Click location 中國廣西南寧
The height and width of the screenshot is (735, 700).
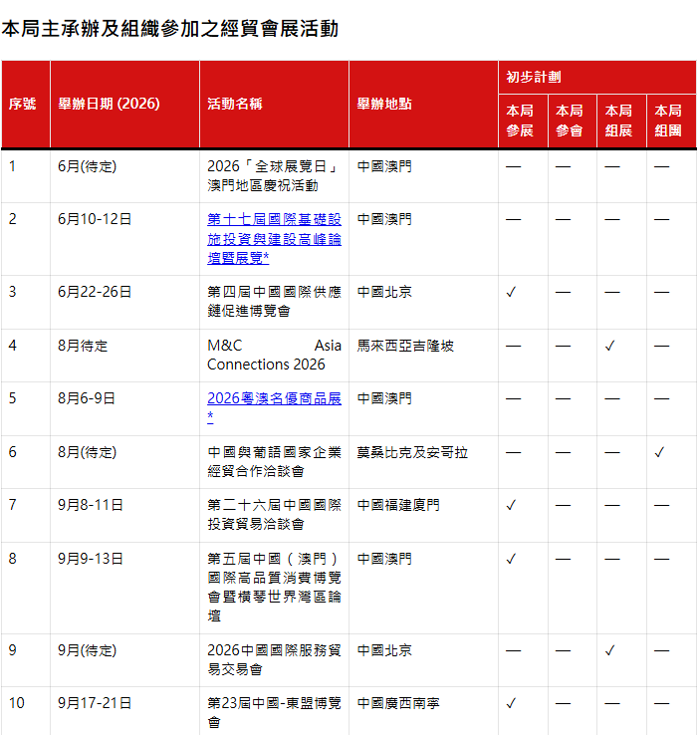point(398,703)
